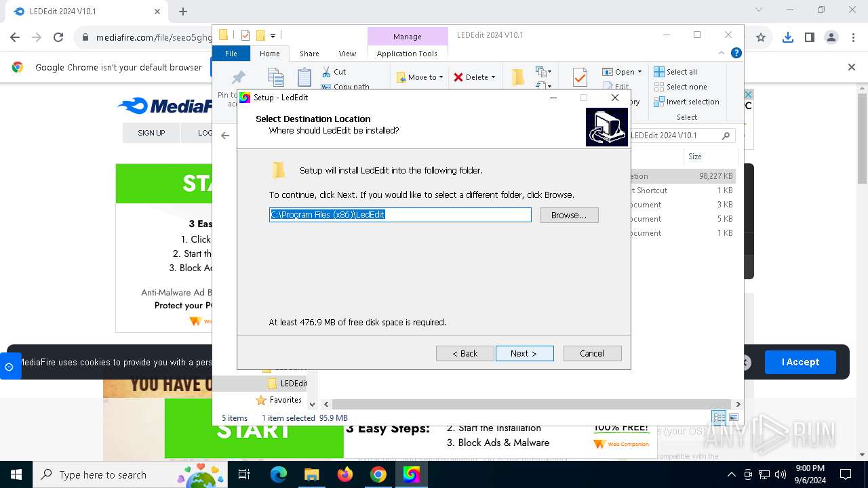
Task: Click the Cut scissors icon
Action: point(326,72)
